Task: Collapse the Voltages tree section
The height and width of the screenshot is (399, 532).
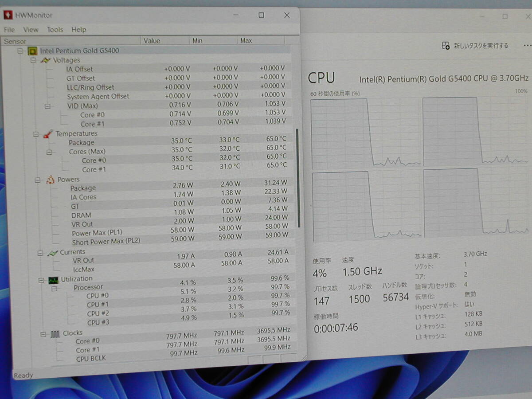Action: (x=33, y=60)
